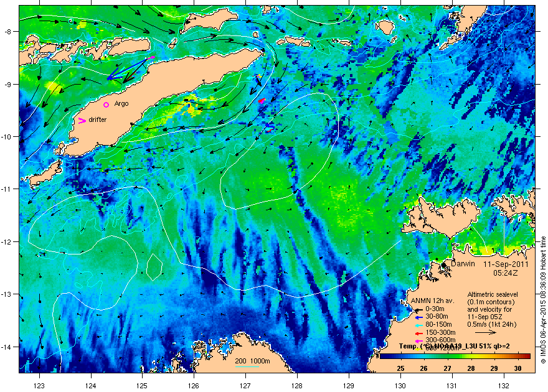This screenshot has height=392, width=548.
Task: Click the -14 latitude axis label
Action: tap(7, 347)
